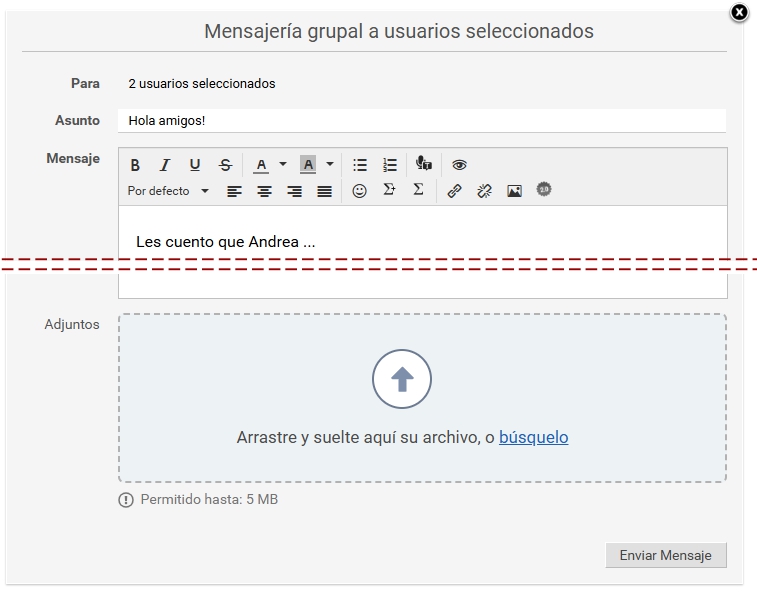Image resolution: width=757 pixels, height=592 pixels.
Task: Insert an image into the message
Action: [514, 191]
